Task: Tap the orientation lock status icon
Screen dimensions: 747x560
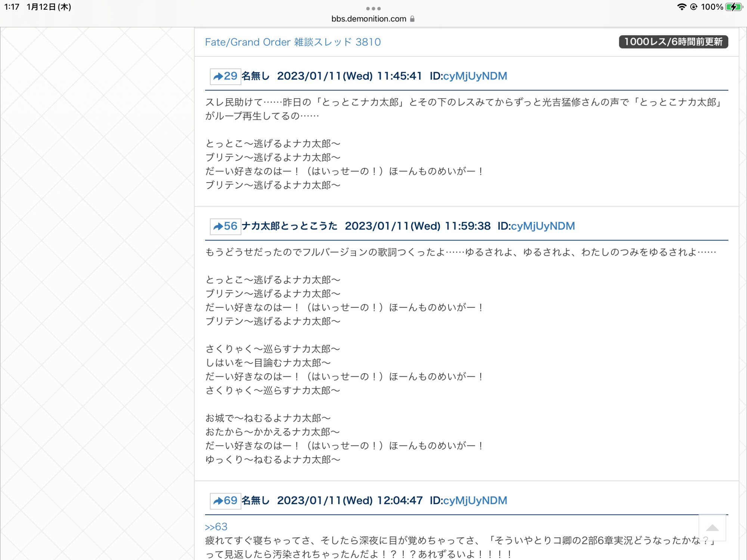Action: tap(694, 7)
